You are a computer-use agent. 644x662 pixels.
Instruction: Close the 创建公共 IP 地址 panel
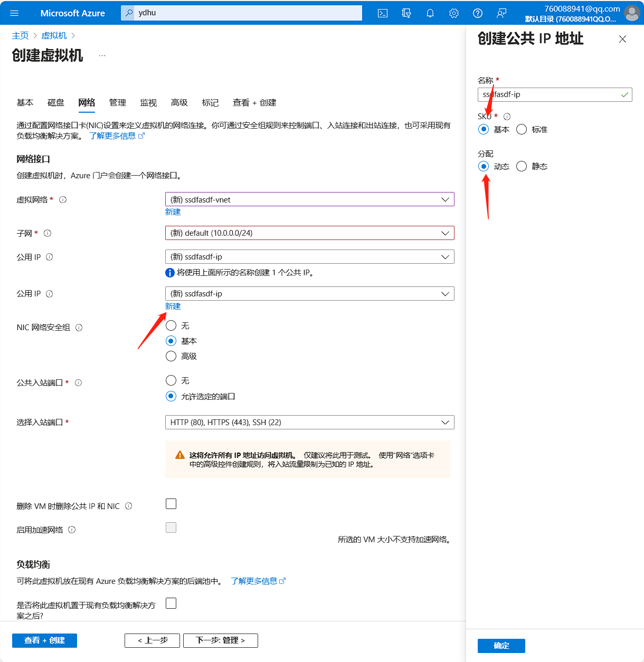[622, 39]
